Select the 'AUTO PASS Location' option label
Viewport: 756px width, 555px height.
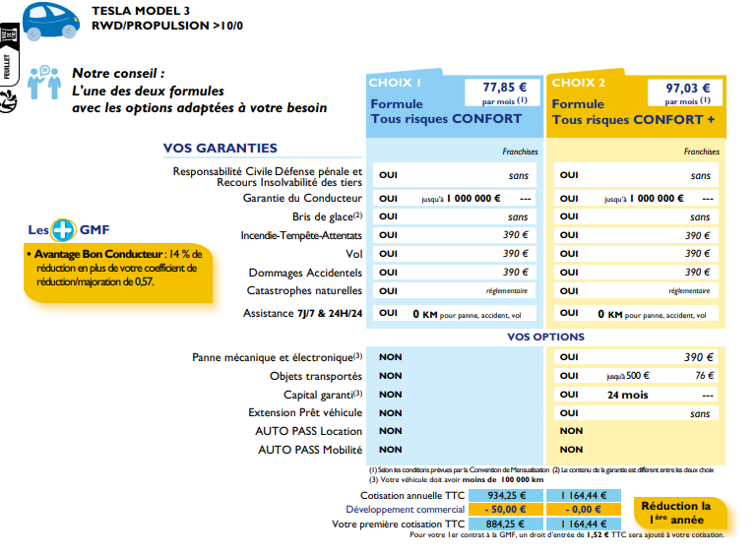(308, 431)
